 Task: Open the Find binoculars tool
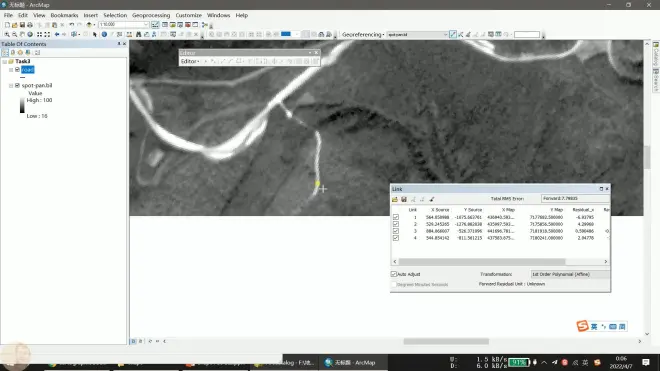pos(138,35)
